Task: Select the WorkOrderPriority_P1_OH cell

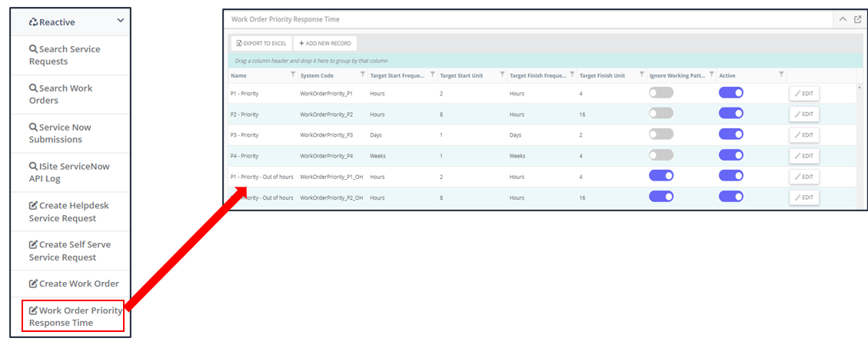Action: [x=331, y=177]
